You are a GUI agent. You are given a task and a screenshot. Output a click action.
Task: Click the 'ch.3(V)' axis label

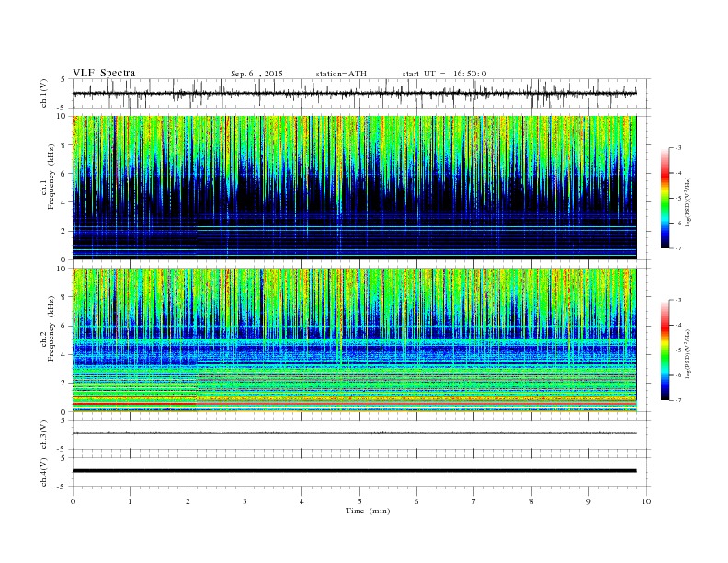click(43, 435)
